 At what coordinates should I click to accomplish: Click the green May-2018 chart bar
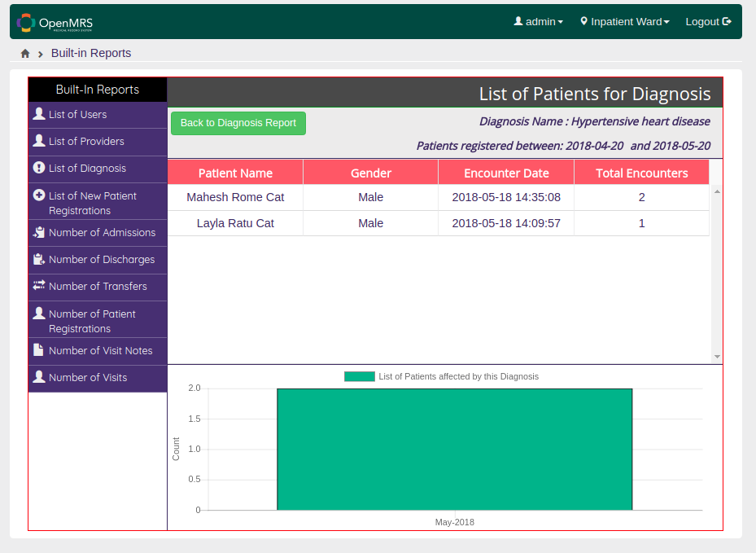pos(455,450)
